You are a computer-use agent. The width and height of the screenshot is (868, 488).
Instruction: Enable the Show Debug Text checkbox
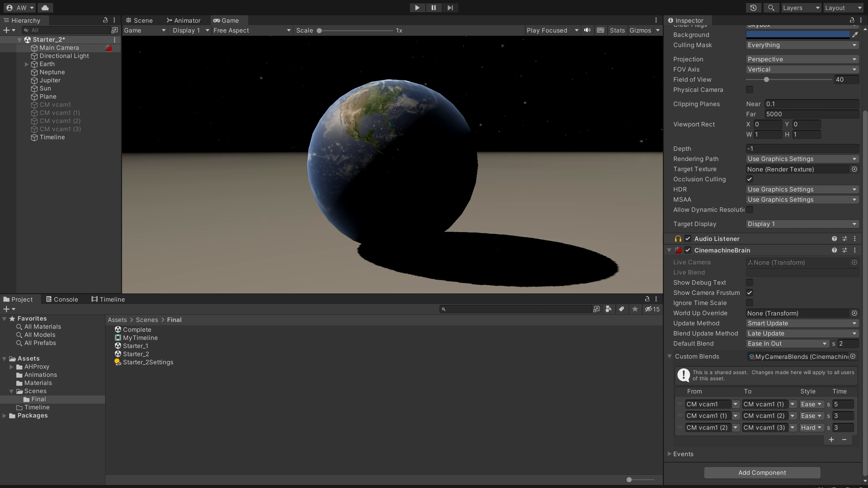point(749,283)
